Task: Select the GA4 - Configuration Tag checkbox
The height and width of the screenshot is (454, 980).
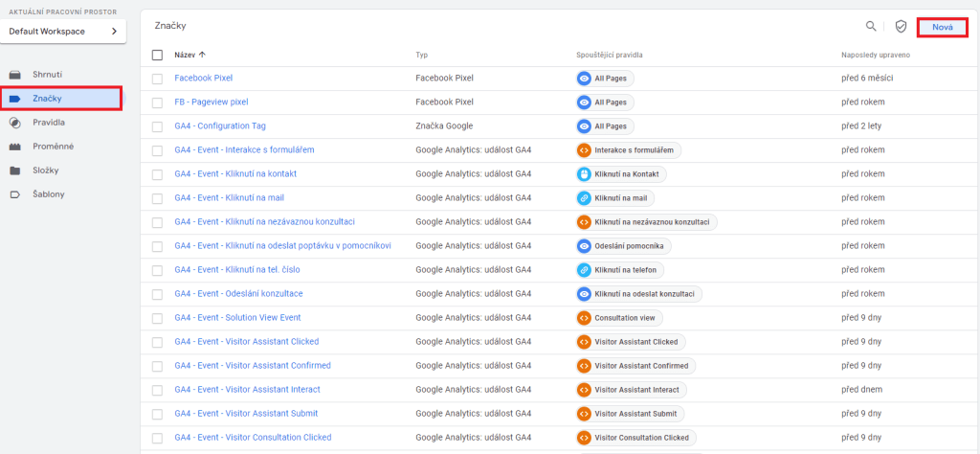Action: [x=158, y=126]
